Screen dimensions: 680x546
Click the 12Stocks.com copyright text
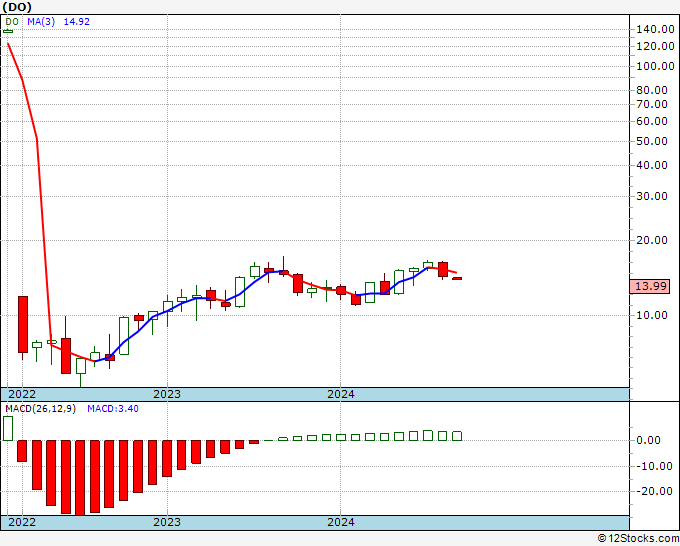click(638, 539)
